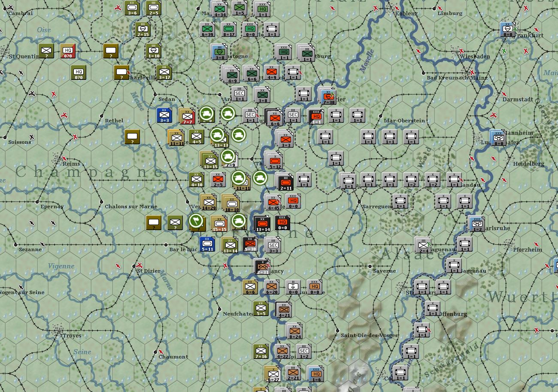Select the 6=20 infantry division counter
This screenshot has width=558, height=392.
tap(272, 287)
